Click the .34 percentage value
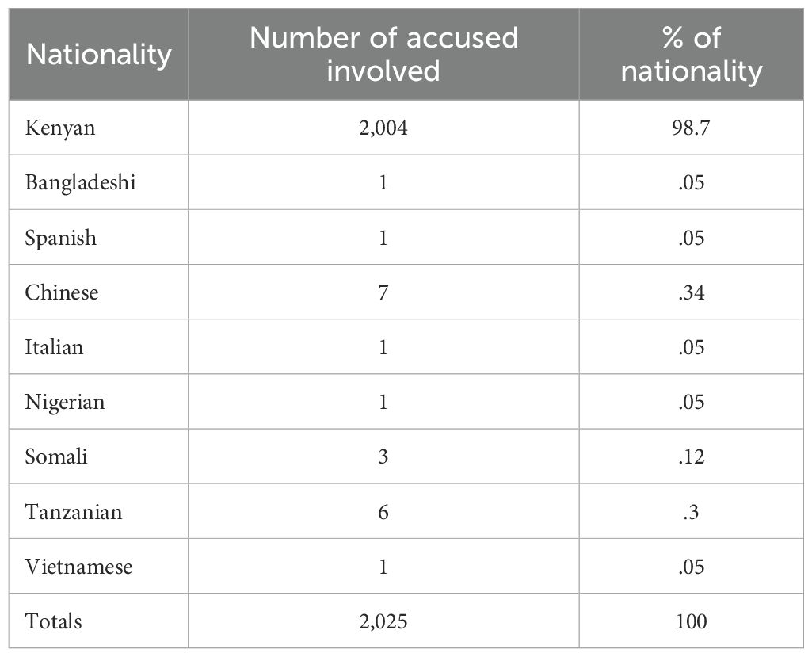Screen dimensions: 812x657 coord(691,292)
